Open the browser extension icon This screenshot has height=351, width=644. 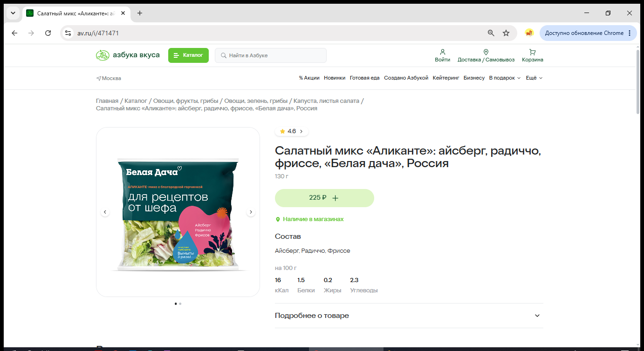pyautogui.click(x=529, y=33)
